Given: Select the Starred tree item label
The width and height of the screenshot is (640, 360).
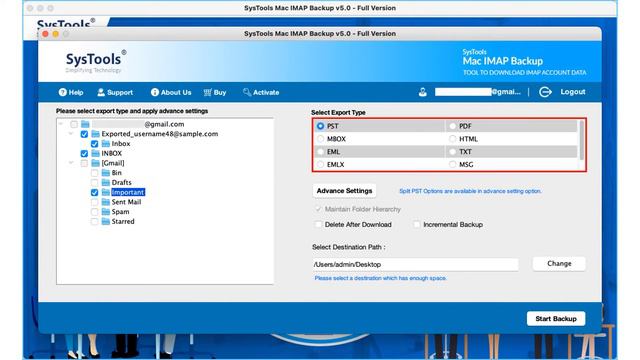Looking at the screenshot, I should pyautogui.click(x=123, y=221).
